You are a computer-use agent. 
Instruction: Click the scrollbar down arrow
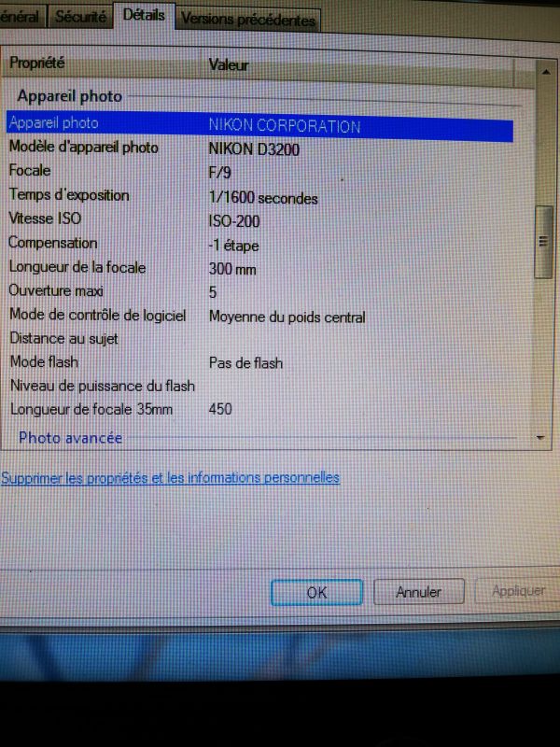click(541, 437)
